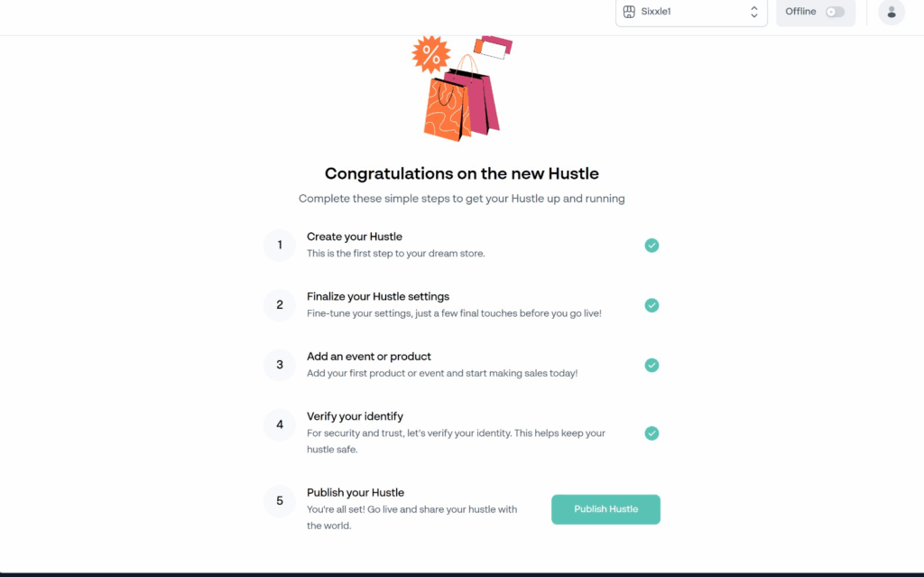
Task: Select the Verify your identify step title
Action: pyautogui.click(x=355, y=416)
